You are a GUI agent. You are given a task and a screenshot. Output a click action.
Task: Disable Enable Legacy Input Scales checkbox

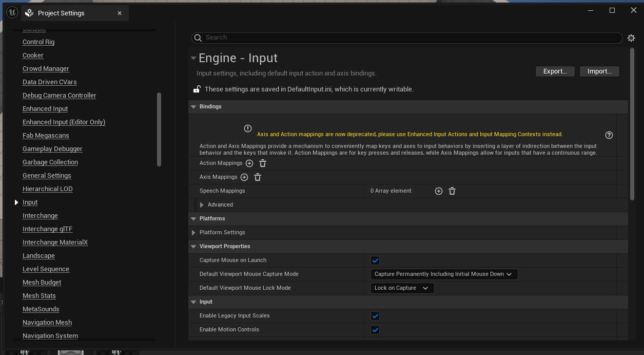pos(375,316)
